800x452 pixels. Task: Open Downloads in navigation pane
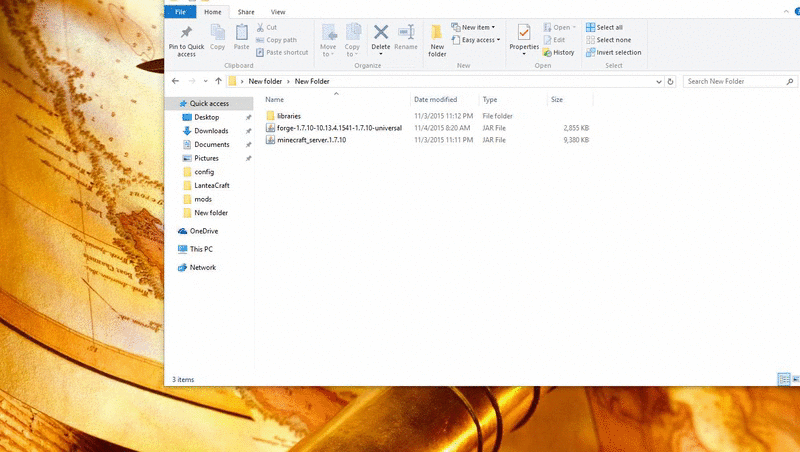click(x=211, y=131)
